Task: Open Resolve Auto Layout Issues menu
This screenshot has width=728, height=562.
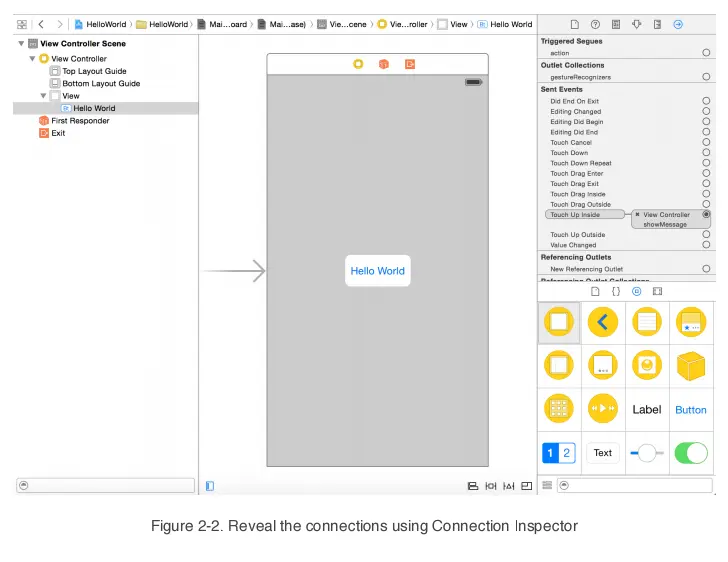Action: pyautogui.click(x=509, y=486)
